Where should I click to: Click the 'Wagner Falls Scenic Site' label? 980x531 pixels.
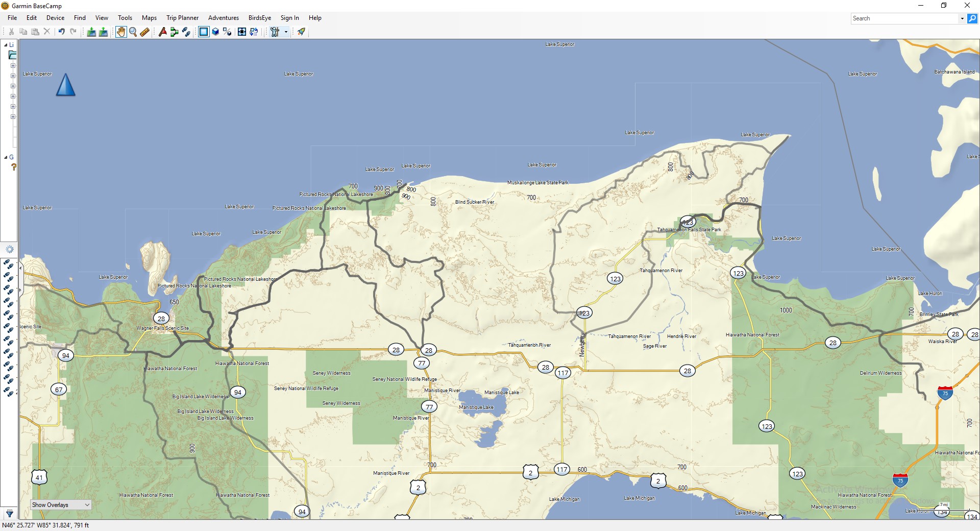tap(163, 328)
